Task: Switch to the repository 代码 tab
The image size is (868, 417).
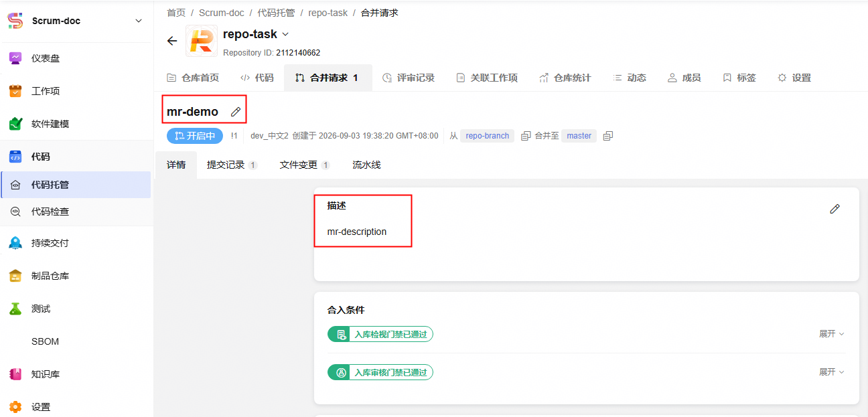Action: tap(257, 78)
